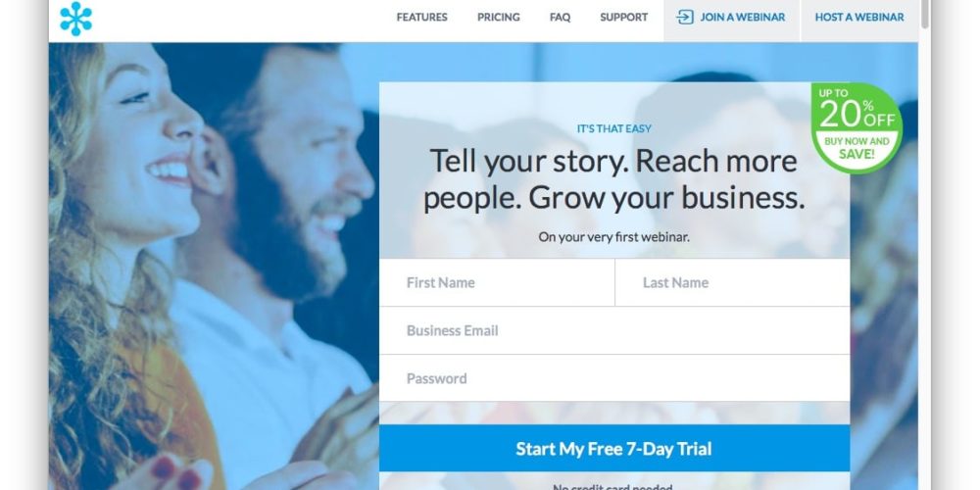Select Support in the top navigation

click(x=623, y=18)
